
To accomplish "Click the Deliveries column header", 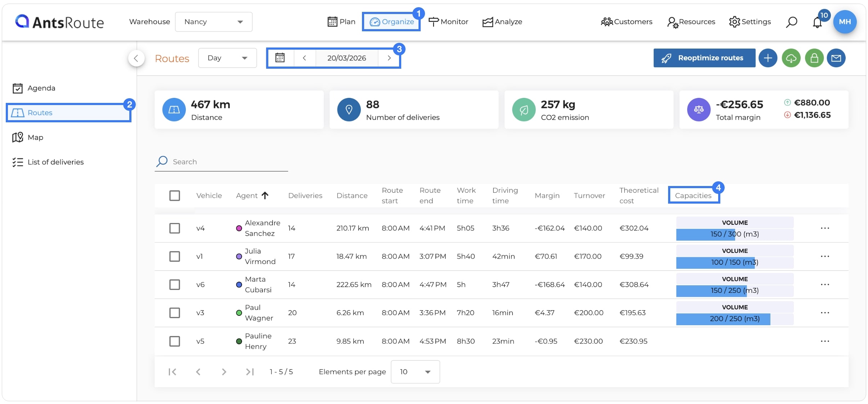I will coord(305,195).
